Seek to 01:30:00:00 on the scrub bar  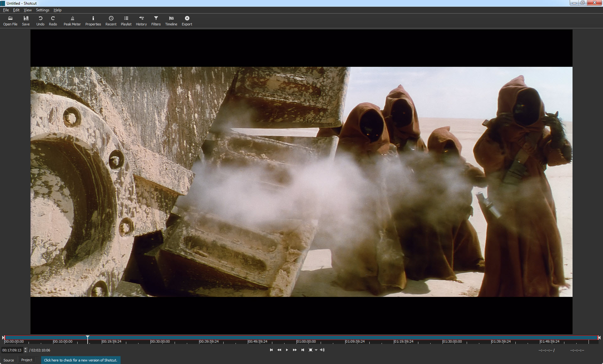pos(453,341)
